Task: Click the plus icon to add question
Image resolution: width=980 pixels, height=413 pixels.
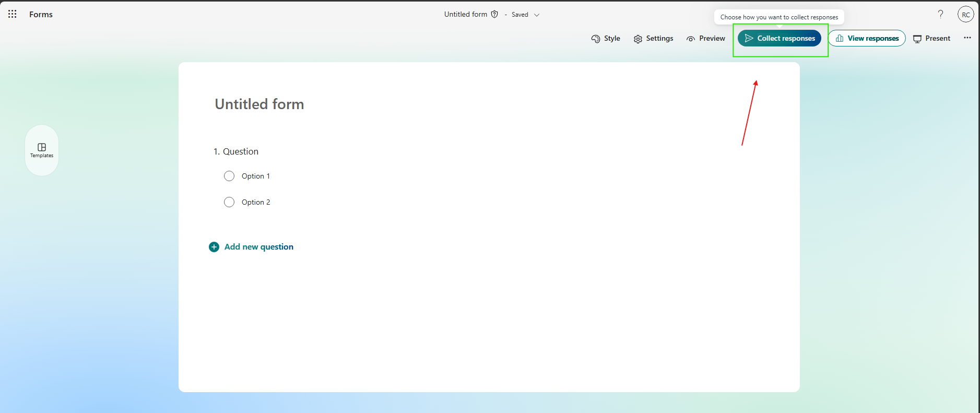Action: coord(214,247)
